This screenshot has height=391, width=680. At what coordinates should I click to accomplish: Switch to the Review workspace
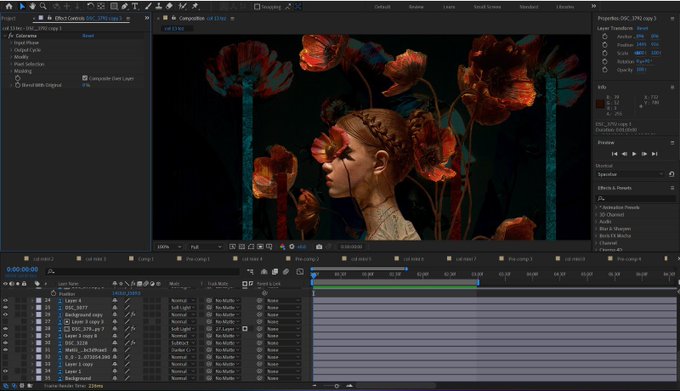416,7
